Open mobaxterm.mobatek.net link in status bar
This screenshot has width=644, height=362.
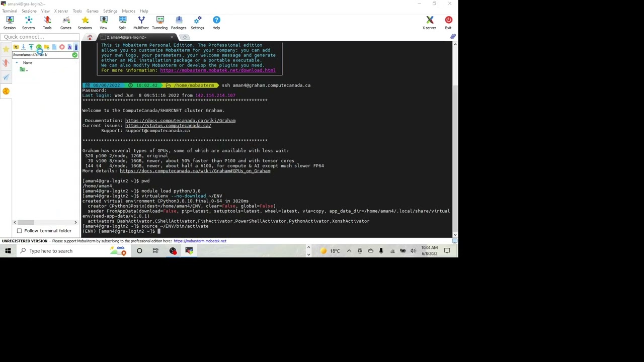pos(200,241)
